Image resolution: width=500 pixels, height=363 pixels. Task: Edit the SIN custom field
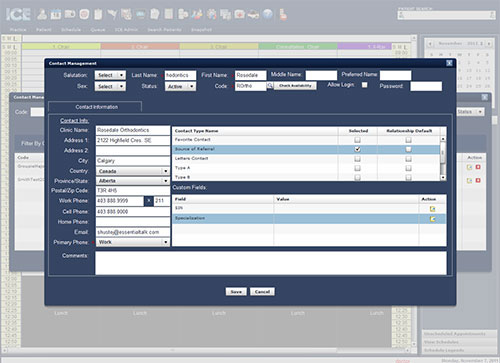pos(432,209)
